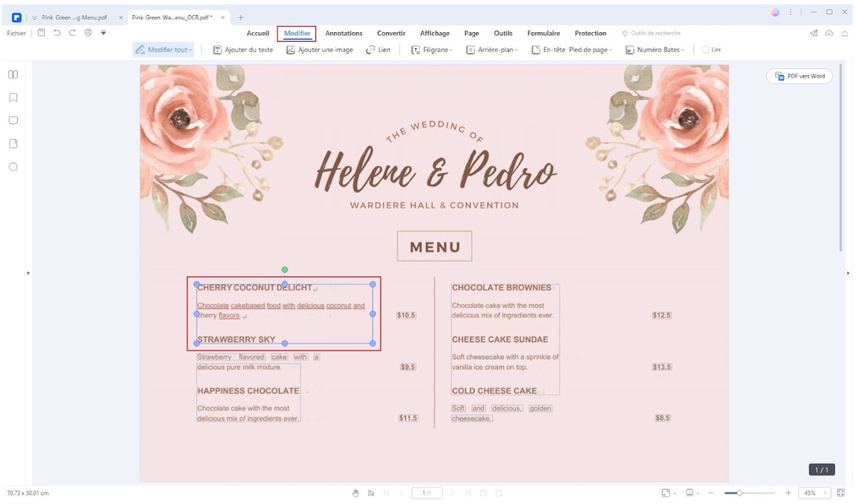Open the thumbnails panel in left sidebar
Viewport: 856px width, 504px height.
13,75
